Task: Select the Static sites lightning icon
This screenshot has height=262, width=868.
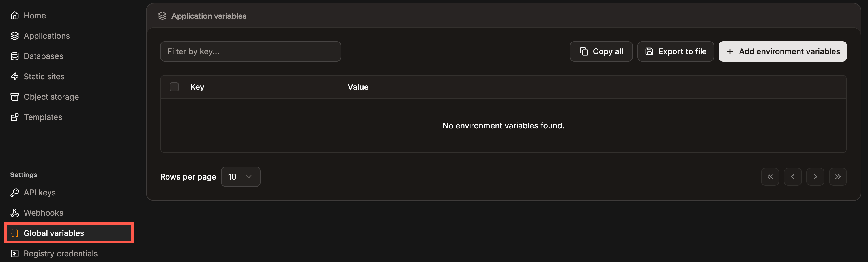Action: [x=15, y=76]
